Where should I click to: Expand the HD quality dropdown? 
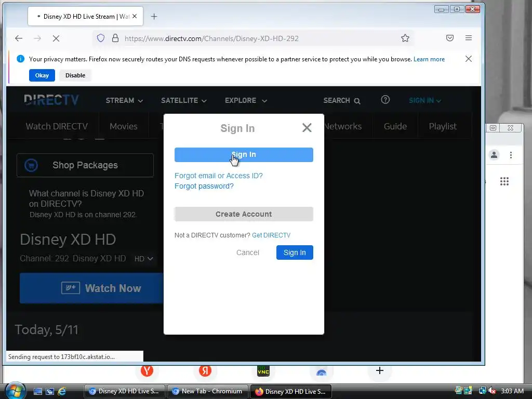tap(144, 259)
